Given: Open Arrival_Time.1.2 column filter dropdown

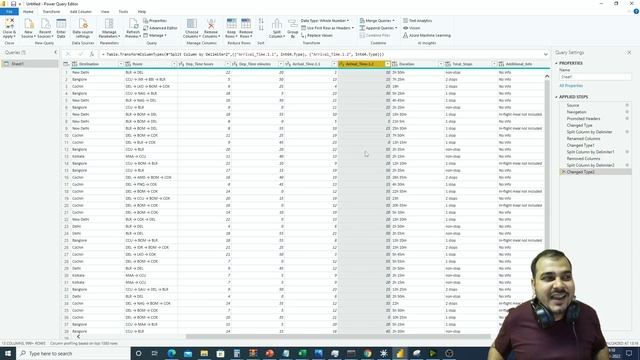Looking at the screenshot, I should point(387,64).
